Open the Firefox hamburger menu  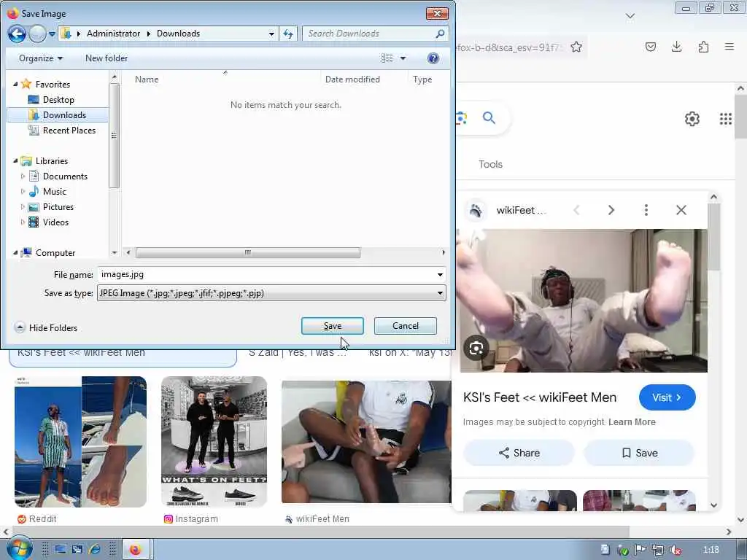pos(729,46)
